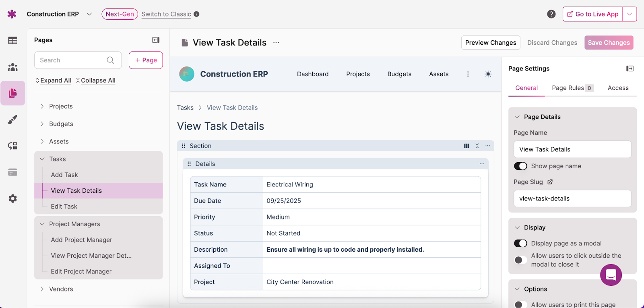This screenshot has width=644, height=308.
Task: Open the help question mark icon
Action: click(x=551, y=14)
